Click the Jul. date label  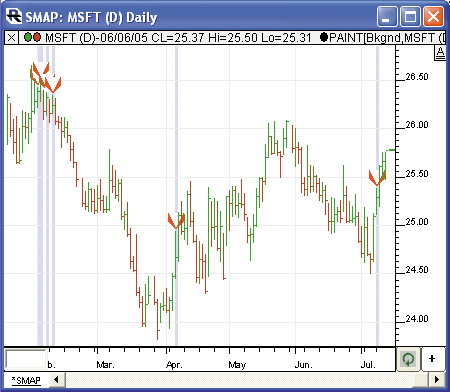tap(368, 365)
